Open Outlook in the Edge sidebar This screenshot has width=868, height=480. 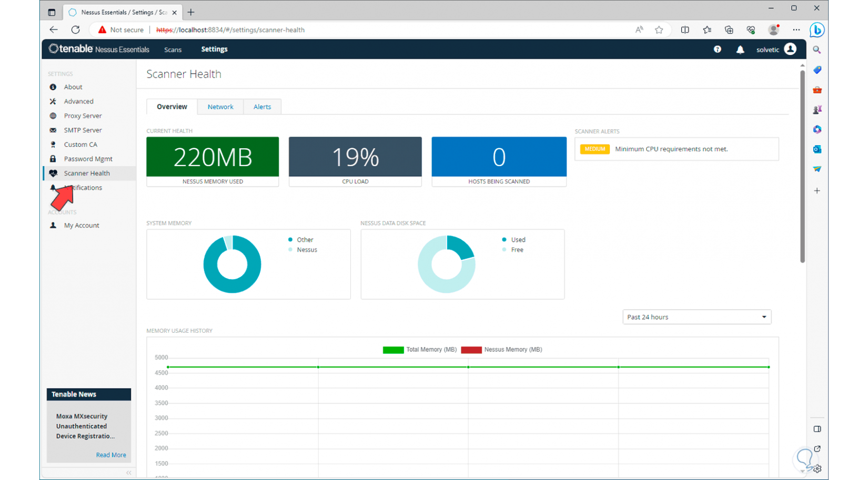(817, 149)
